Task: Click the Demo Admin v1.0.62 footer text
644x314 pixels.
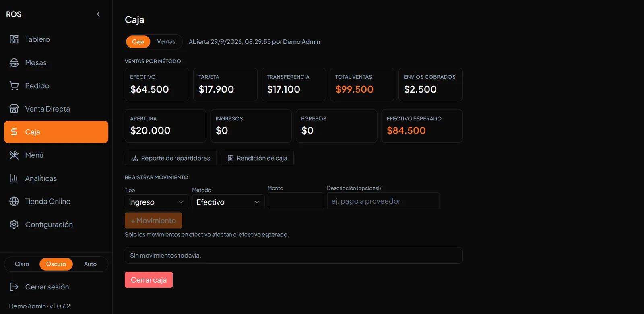Action: [39, 306]
